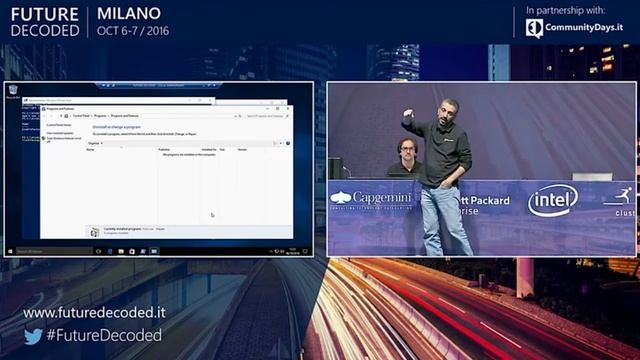Click the Intel sponsor logo
The width and height of the screenshot is (640, 360).
coord(553,200)
